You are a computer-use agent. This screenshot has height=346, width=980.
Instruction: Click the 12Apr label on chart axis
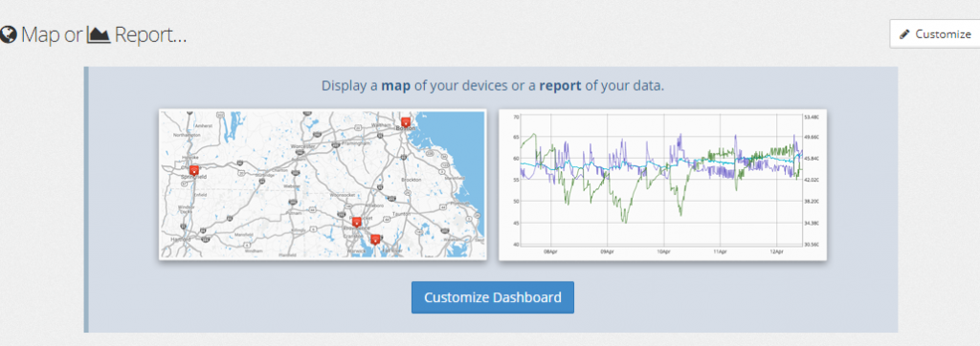click(x=776, y=251)
